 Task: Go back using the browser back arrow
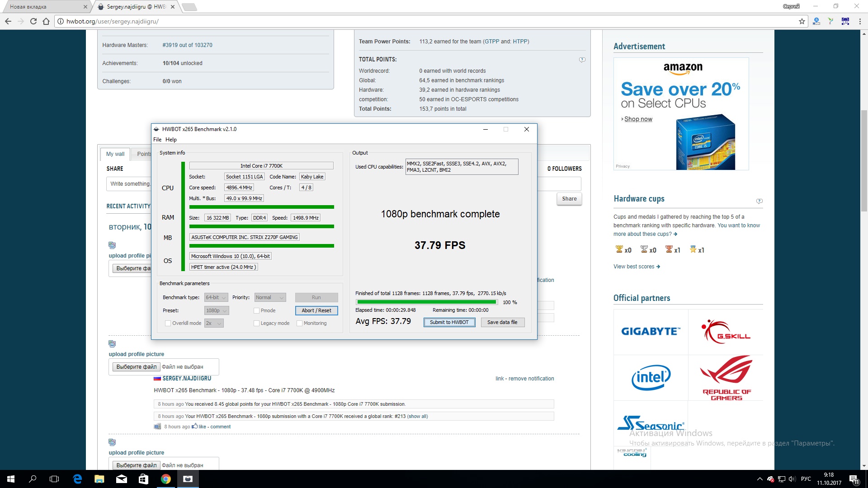8,21
